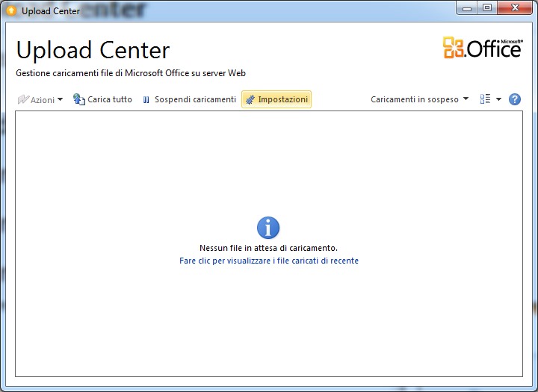Viewport: 538px width, 392px height.
Task: Click the blue information icon
Action: tap(268, 228)
